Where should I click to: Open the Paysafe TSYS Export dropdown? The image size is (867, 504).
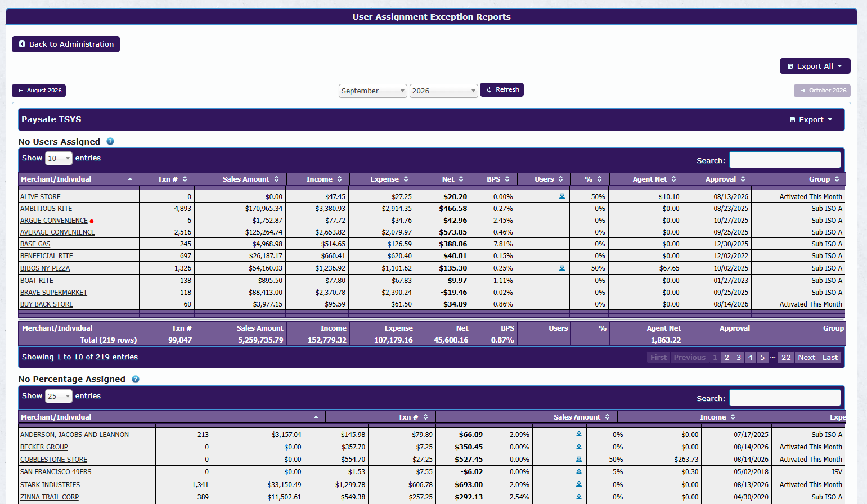(811, 119)
